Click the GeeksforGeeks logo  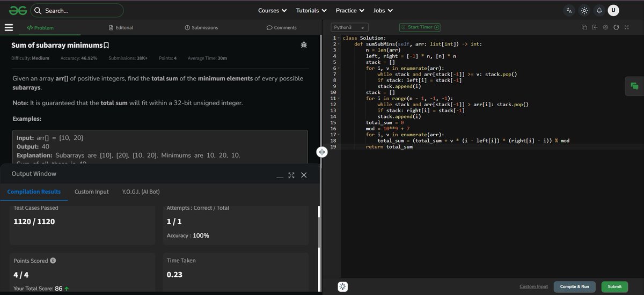tap(18, 10)
